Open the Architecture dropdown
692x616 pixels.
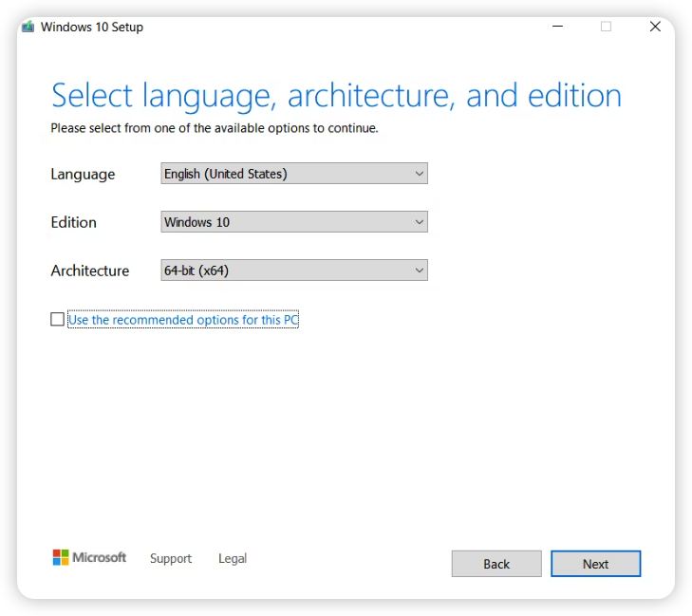[294, 271]
